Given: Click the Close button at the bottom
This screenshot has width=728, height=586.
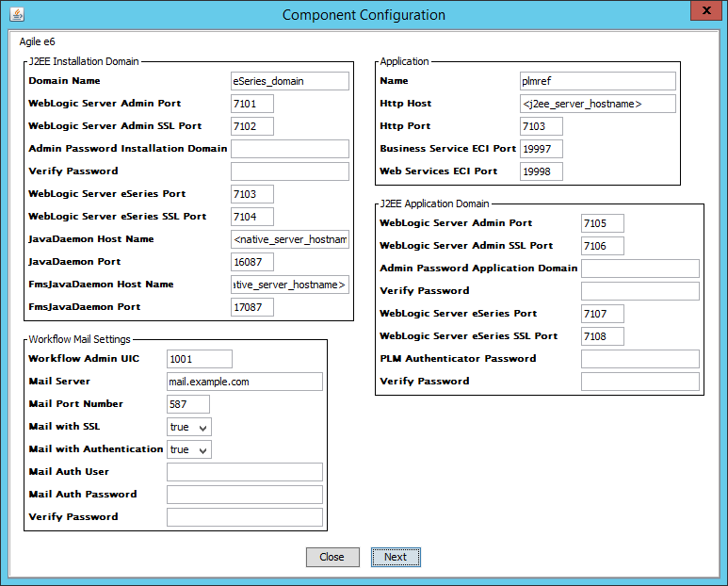Looking at the screenshot, I should (332, 557).
